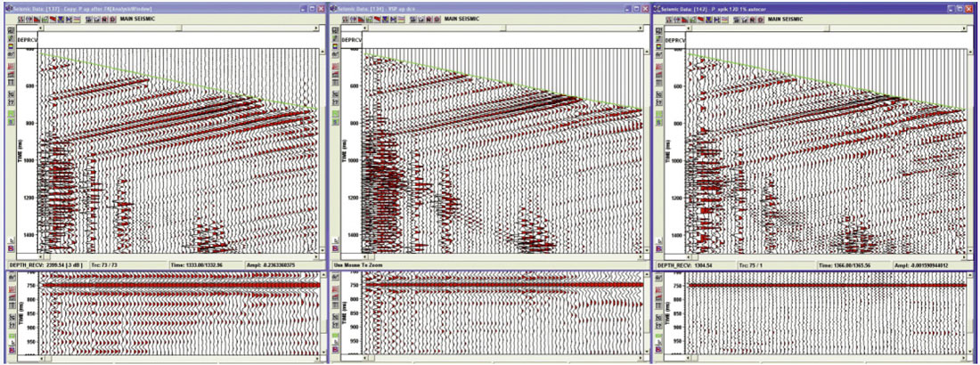Click the 'Time: 1333.00/1332.96' status field
The image size is (980, 365).
(207, 265)
